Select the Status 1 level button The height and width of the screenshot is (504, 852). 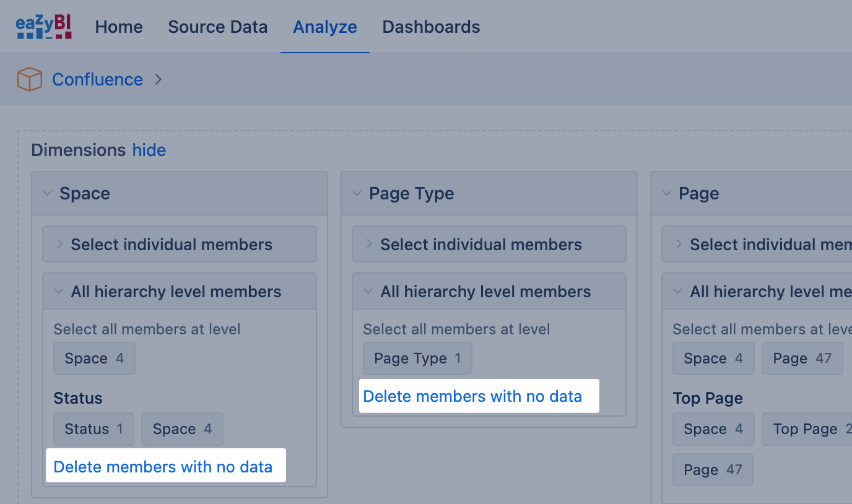[x=93, y=429]
